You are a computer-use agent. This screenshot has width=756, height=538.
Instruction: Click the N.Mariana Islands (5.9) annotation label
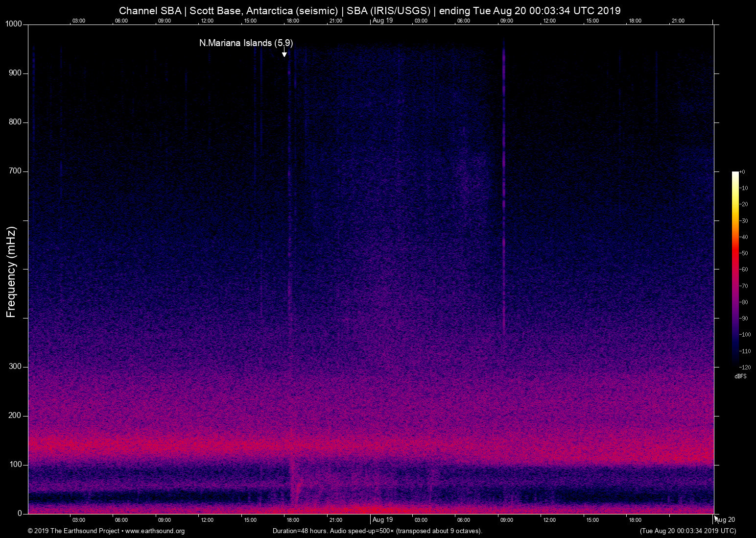246,43
